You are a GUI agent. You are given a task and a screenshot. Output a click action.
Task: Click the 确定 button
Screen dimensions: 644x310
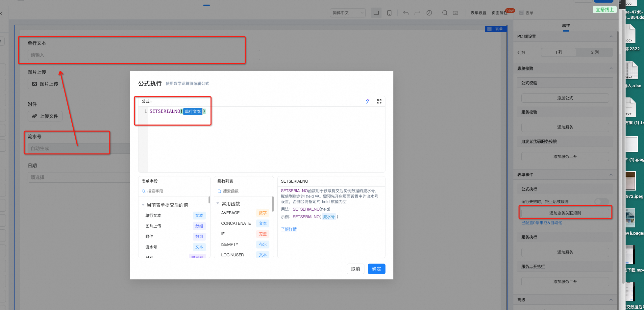coord(376,269)
